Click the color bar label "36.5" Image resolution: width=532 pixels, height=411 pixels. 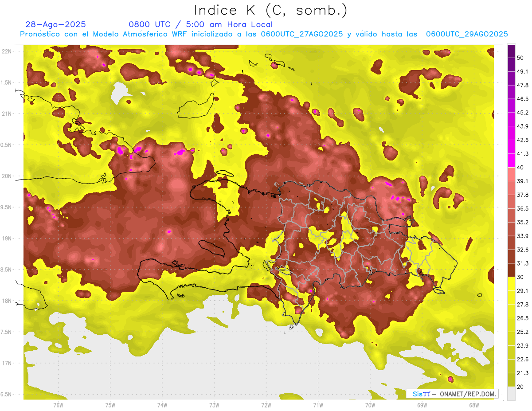tap(523, 208)
